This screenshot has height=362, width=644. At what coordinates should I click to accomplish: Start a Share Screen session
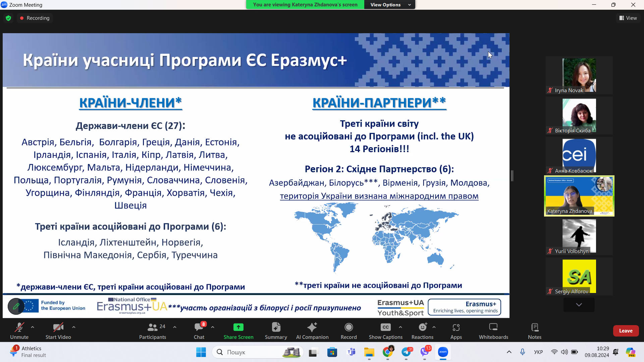coord(238,330)
